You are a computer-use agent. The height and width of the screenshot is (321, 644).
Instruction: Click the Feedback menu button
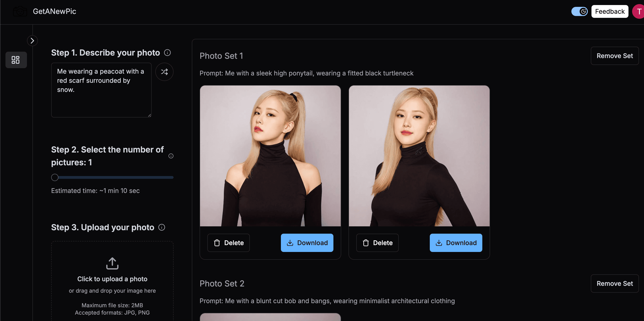pyautogui.click(x=610, y=11)
